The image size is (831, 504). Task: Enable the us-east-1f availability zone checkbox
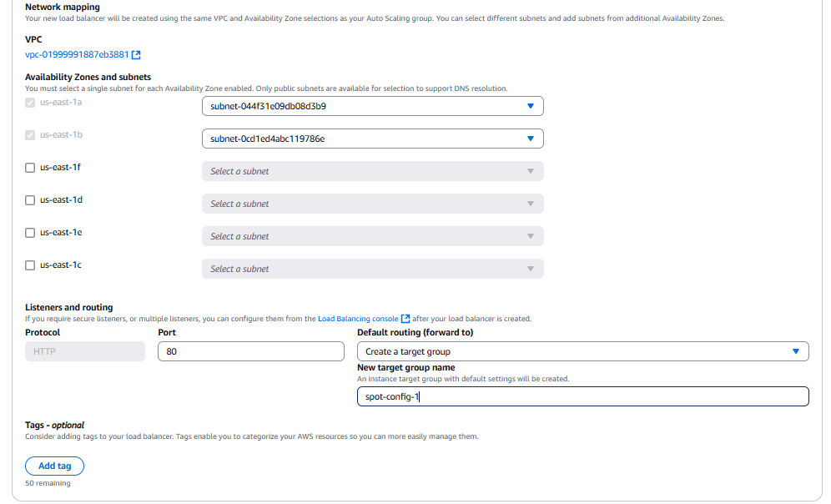(x=31, y=168)
